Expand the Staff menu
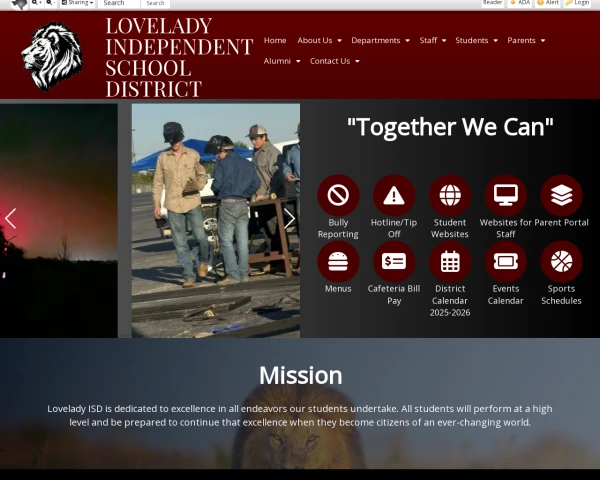 [432, 40]
